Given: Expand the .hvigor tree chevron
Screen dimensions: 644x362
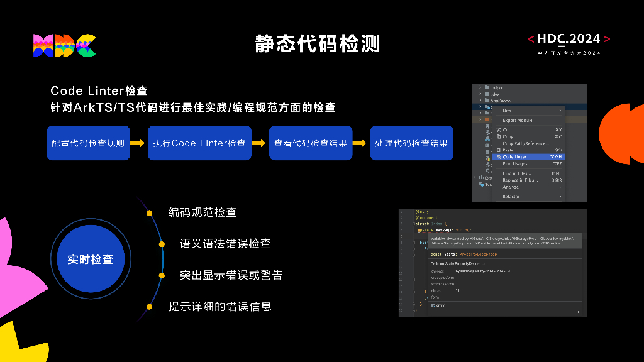Looking at the screenshot, I should coord(480,87).
